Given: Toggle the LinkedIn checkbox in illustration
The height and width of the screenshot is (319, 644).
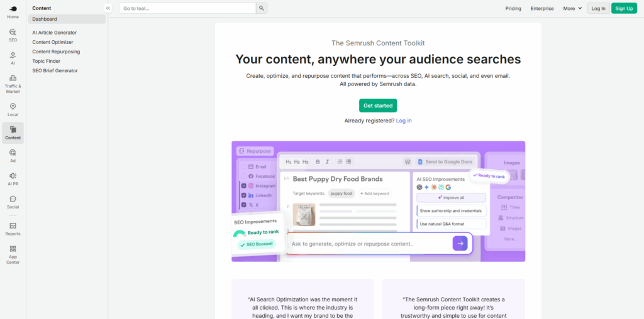Looking at the screenshot, I should pyautogui.click(x=243, y=195).
